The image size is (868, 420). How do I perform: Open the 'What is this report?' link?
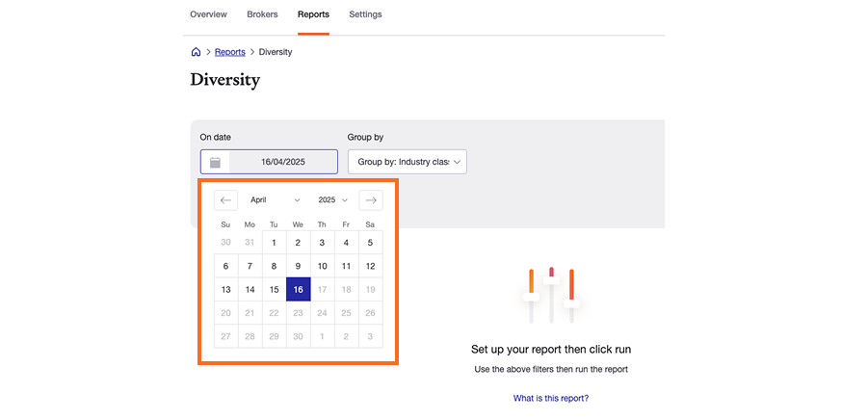(x=551, y=398)
